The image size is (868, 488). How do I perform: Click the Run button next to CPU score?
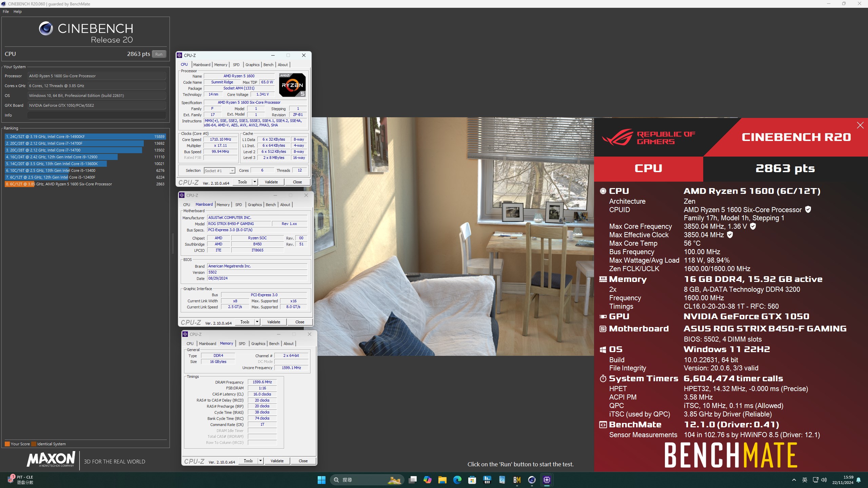[159, 54]
